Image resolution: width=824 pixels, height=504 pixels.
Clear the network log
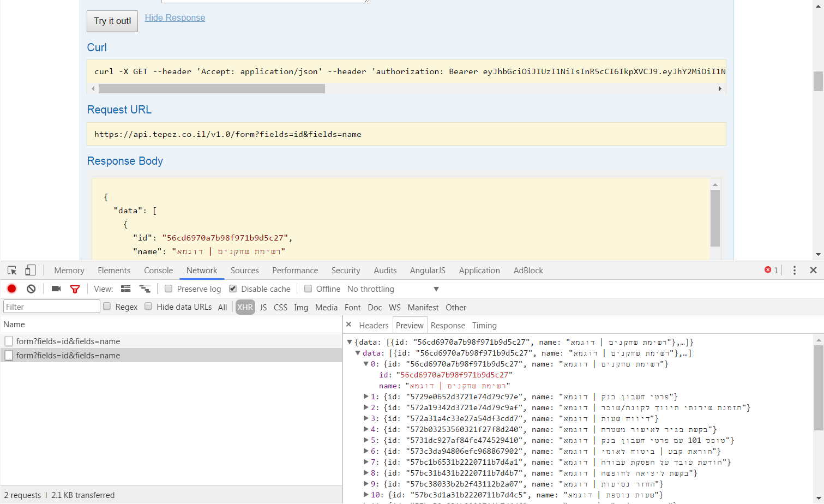[31, 289]
